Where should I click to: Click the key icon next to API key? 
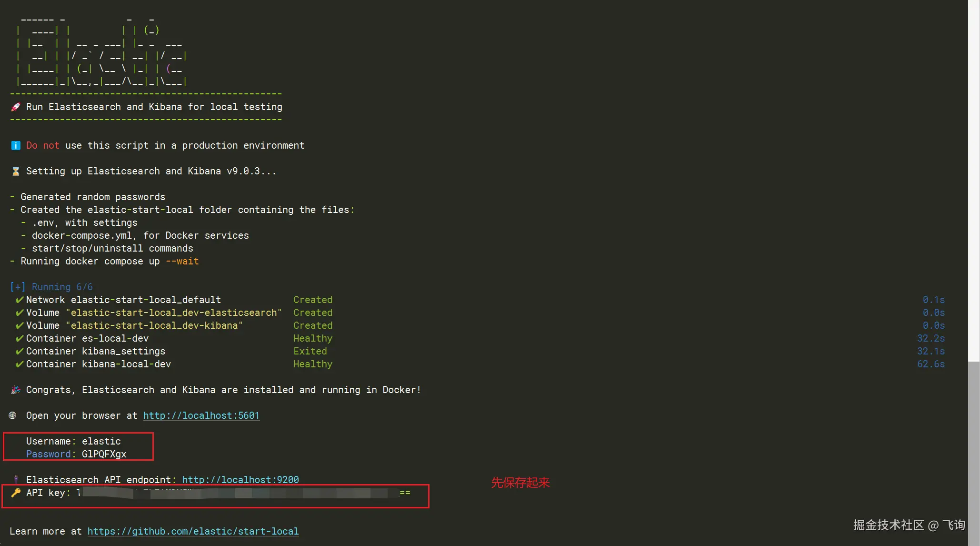[x=16, y=493]
